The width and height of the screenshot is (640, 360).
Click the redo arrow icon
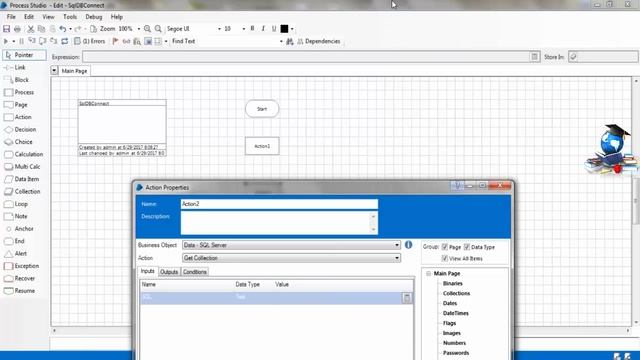click(78, 29)
